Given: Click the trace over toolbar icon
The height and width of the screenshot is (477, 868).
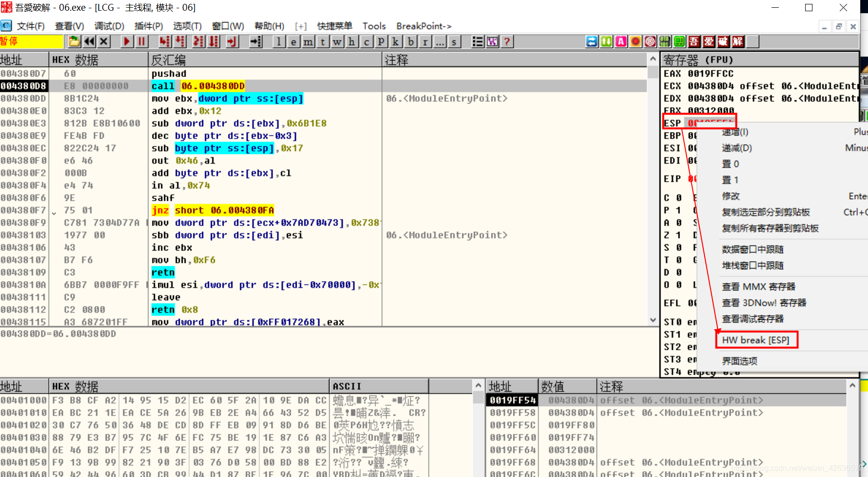Looking at the screenshot, I should (x=214, y=41).
